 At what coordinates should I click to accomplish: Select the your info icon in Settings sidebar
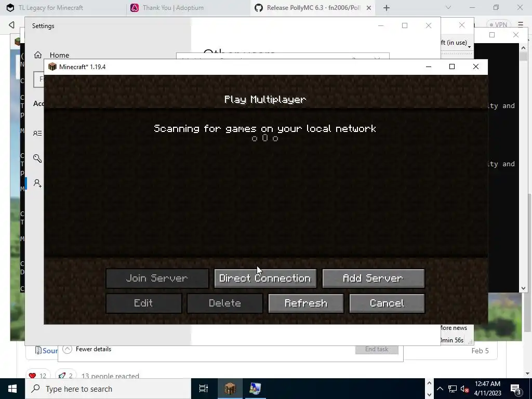click(x=37, y=134)
